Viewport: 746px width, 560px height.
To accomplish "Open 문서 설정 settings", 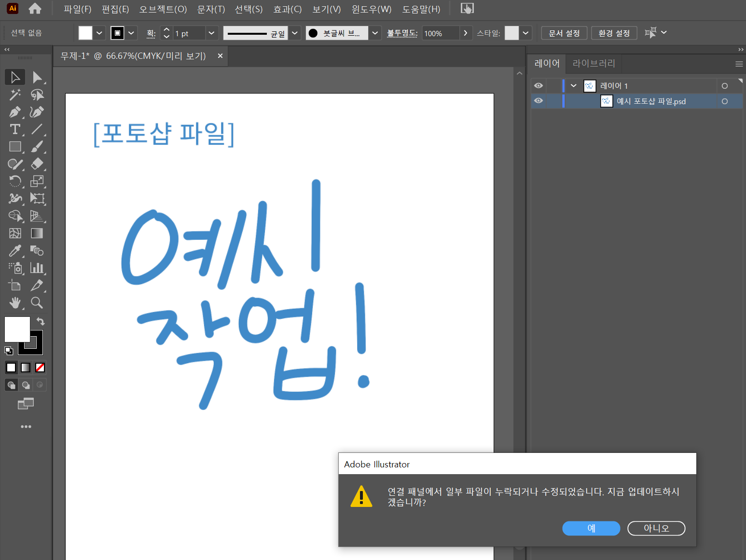I will coord(564,33).
